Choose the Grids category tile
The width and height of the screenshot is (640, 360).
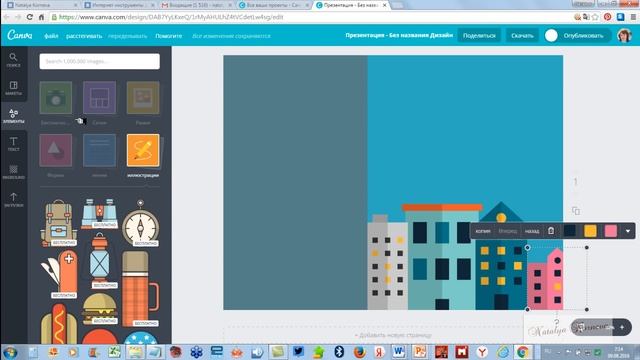pyautogui.click(x=100, y=98)
